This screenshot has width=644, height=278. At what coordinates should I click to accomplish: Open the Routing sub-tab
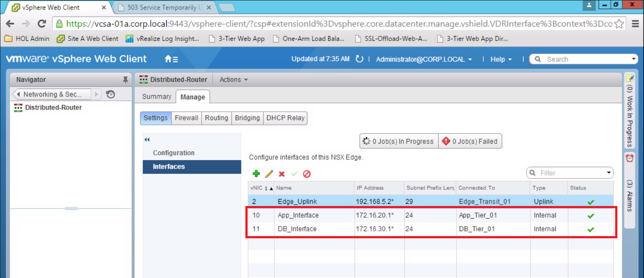[x=217, y=118]
